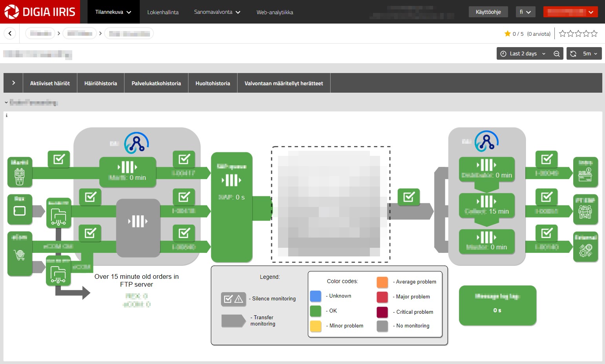605x364 pixels.
Task: Click the Transfer monitoring legend arrow
Action: (x=233, y=321)
